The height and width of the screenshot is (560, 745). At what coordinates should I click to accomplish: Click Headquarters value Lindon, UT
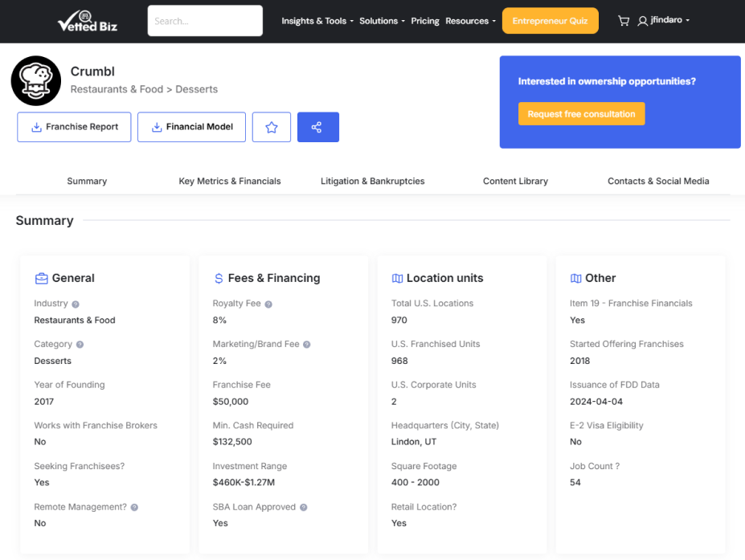(x=414, y=442)
